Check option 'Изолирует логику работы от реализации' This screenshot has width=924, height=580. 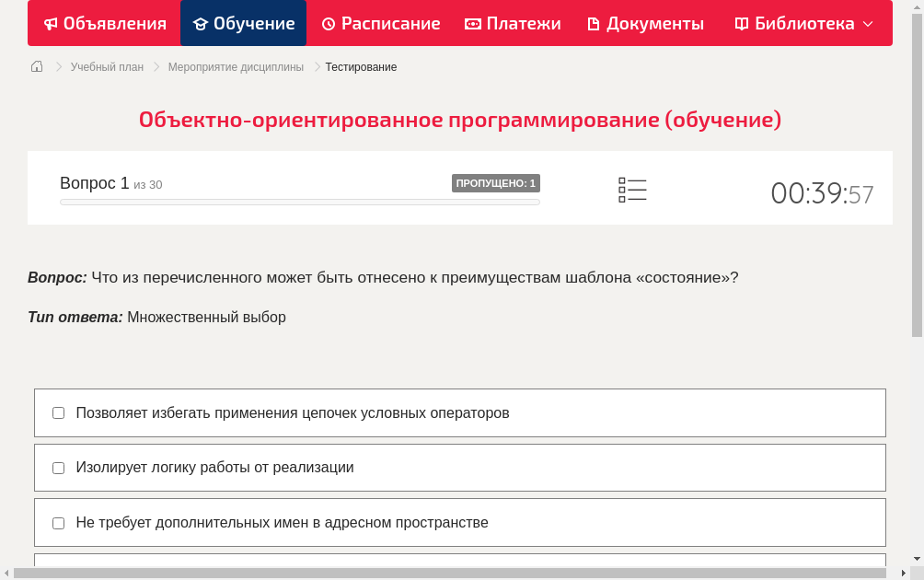[x=58, y=468]
